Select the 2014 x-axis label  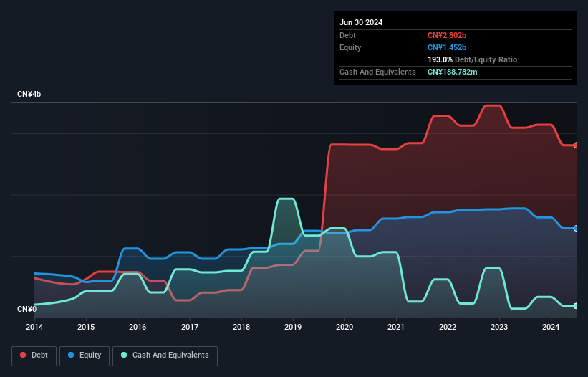(x=34, y=327)
